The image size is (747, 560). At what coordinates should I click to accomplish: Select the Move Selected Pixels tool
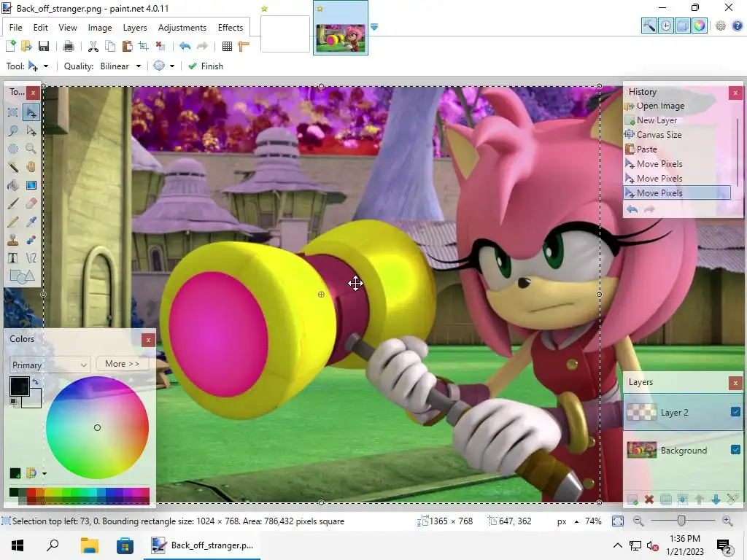tap(31, 112)
